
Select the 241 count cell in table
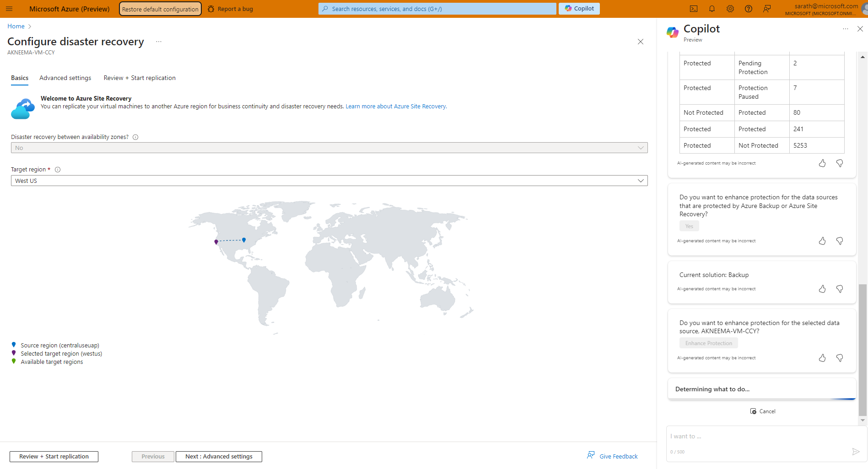tap(817, 129)
